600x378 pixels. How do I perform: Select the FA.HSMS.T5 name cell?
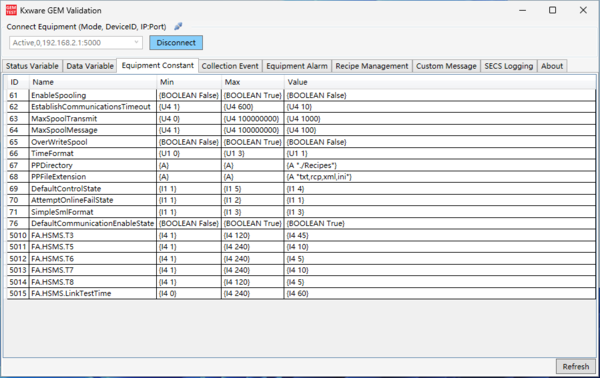(x=93, y=247)
